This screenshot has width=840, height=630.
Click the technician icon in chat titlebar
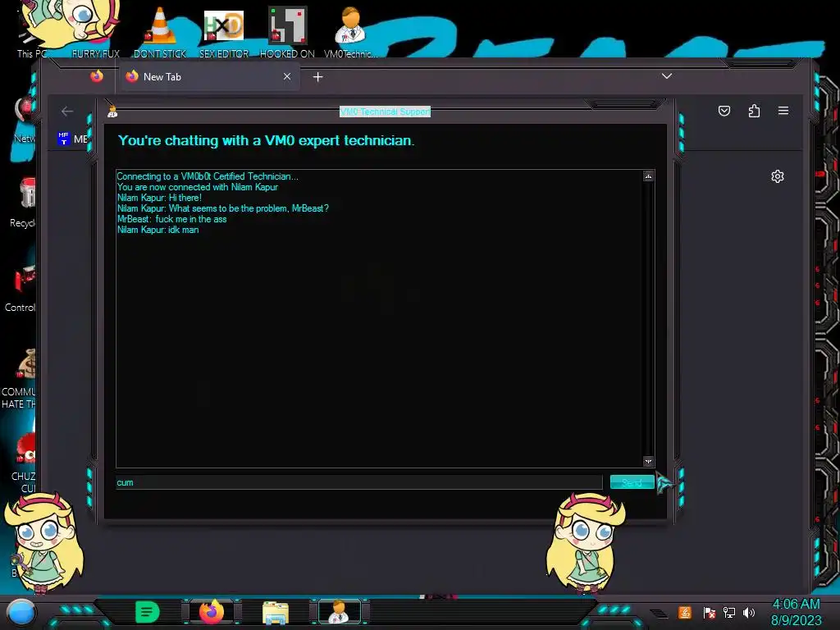pyautogui.click(x=112, y=112)
